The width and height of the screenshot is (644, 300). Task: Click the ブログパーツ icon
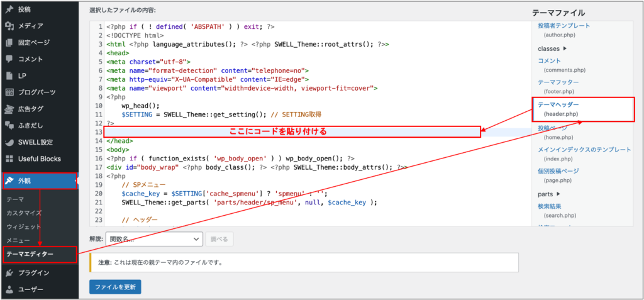click(x=9, y=92)
